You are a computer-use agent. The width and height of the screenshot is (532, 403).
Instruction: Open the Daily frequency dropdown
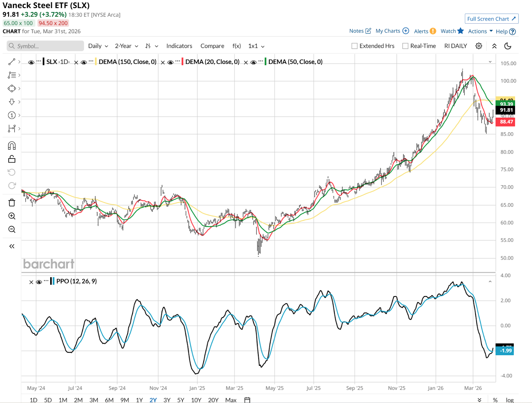click(98, 46)
